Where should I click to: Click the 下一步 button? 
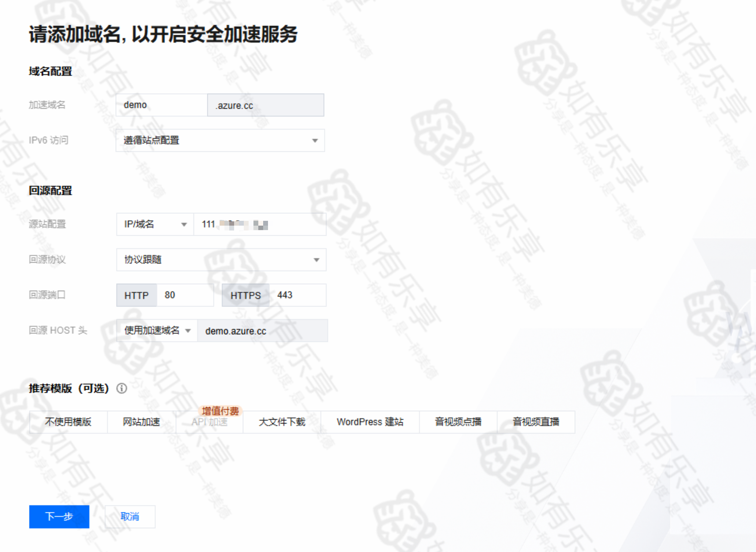[59, 516]
